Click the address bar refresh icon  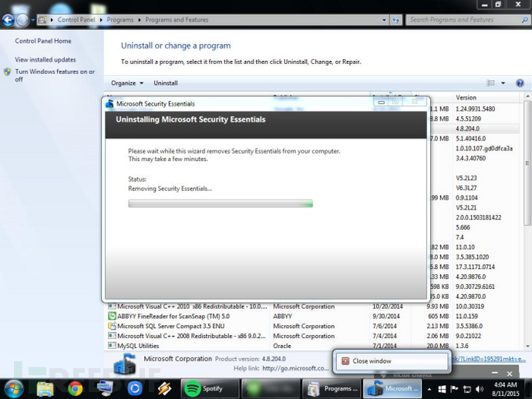pyautogui.click(x=396, y=20)
